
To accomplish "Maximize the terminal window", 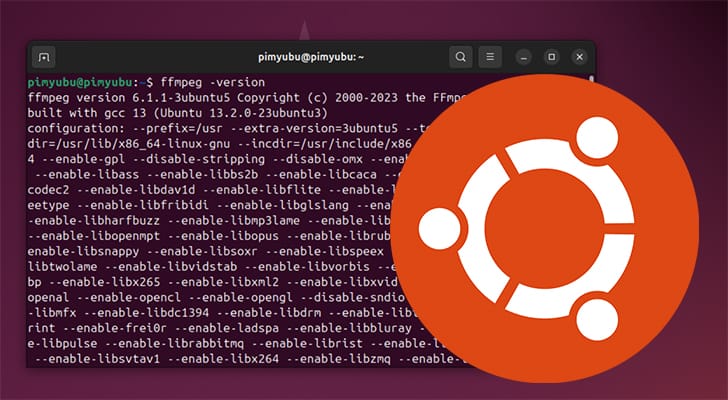I will click(x=552, y=57).
